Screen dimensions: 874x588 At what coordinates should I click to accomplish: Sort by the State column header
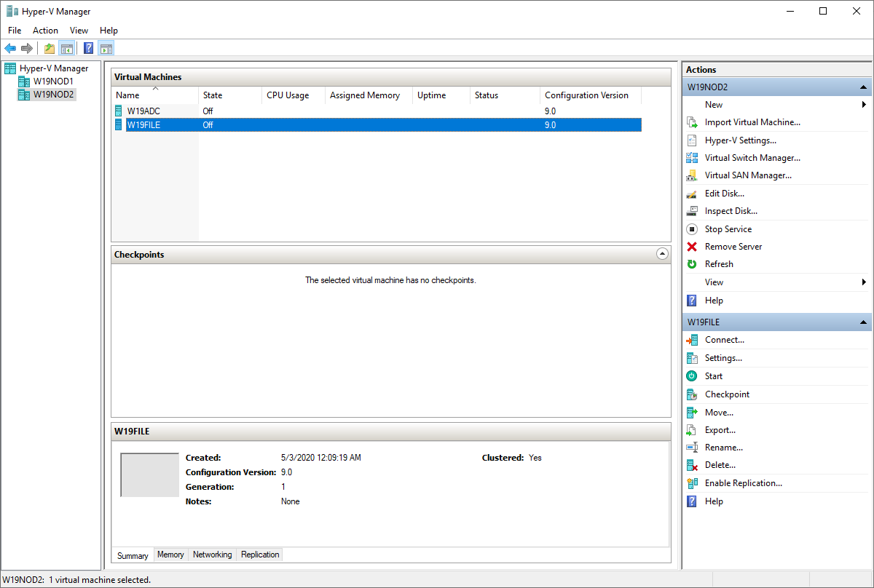pyautogui.click(x=230, y=95)
